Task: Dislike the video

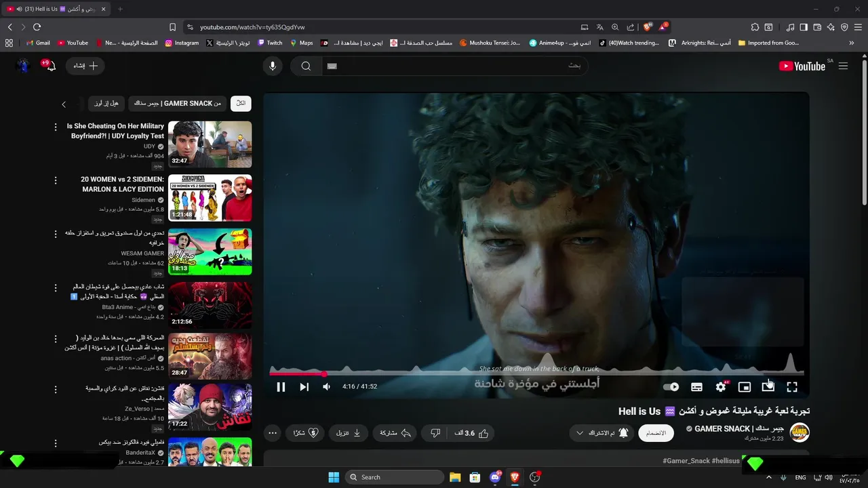Action: click(435, 433)
